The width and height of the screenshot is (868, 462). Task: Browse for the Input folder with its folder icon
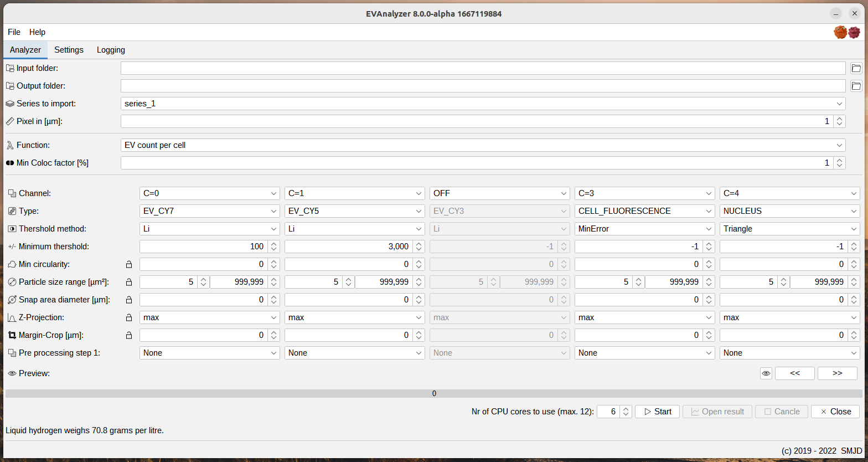856,68
